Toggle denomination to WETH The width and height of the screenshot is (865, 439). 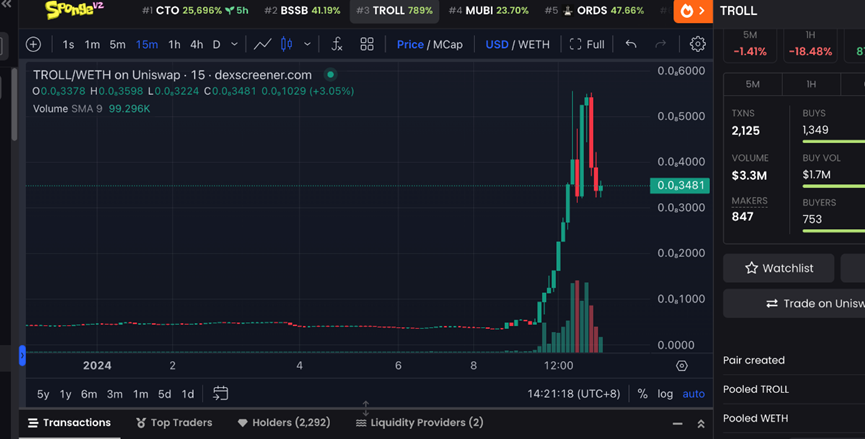pyautogui.click(x=533, y=44)
